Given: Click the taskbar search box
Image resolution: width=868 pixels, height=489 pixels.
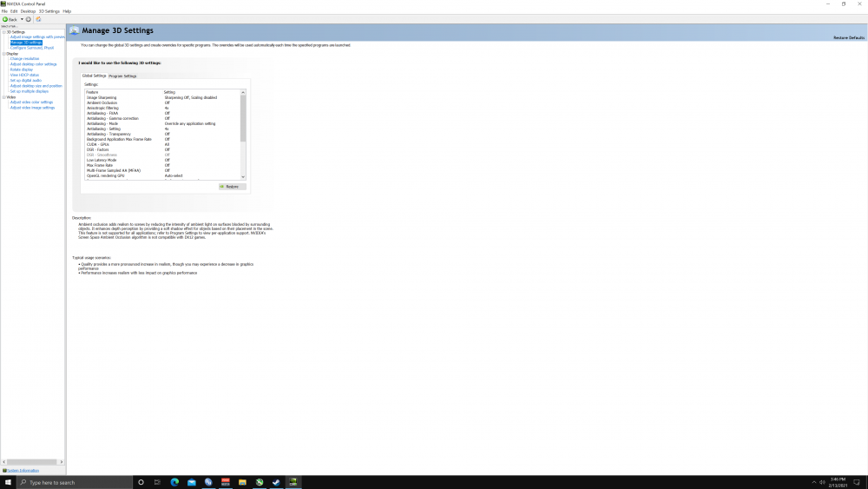Looking at the screenshot, I should pos(75,482).
